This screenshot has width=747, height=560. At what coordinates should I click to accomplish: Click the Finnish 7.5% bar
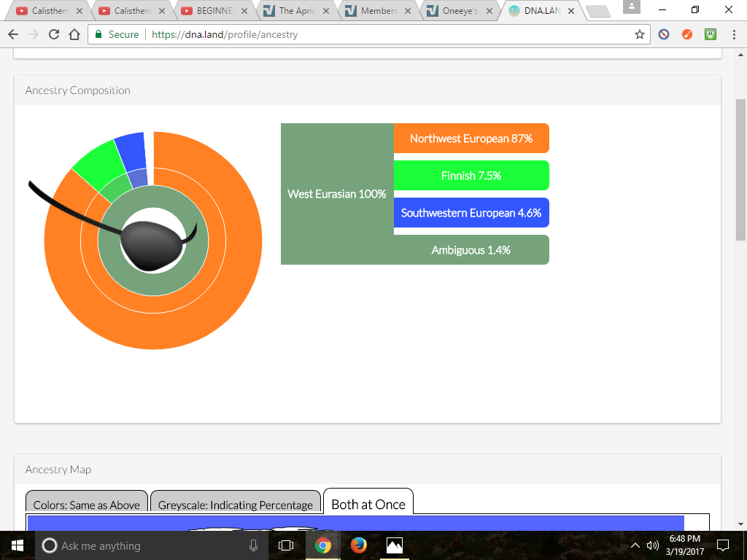pos(471,176)
